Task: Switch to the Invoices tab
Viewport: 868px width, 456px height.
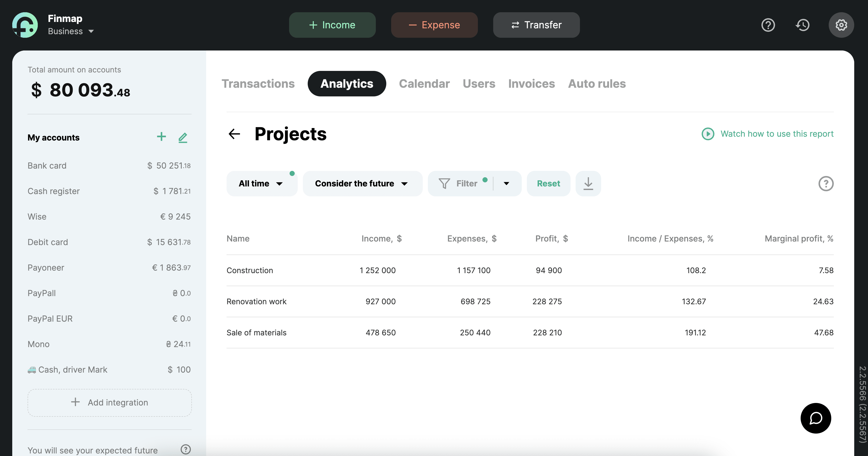Action: pyautogui.click(x=531, y=83)
